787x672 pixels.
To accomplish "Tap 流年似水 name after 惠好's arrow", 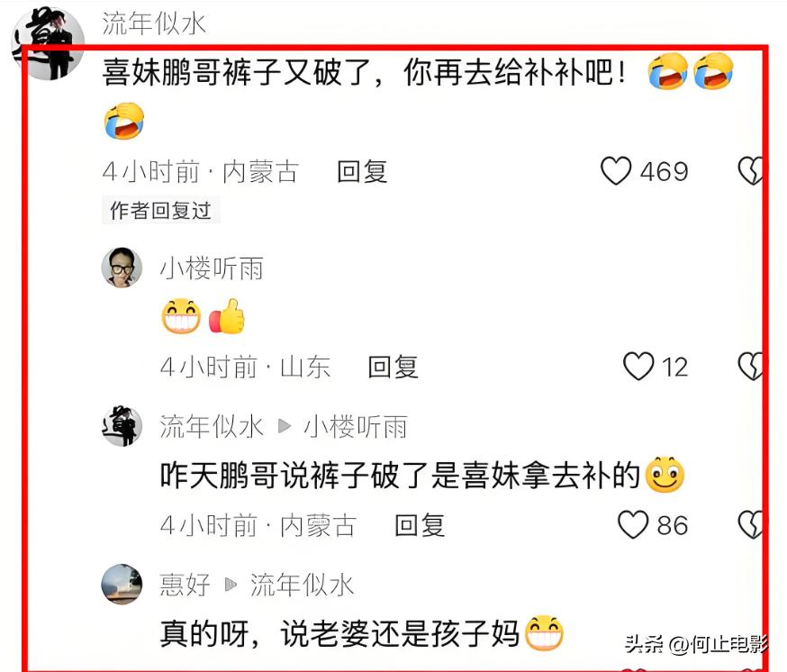I will (303, 585).
